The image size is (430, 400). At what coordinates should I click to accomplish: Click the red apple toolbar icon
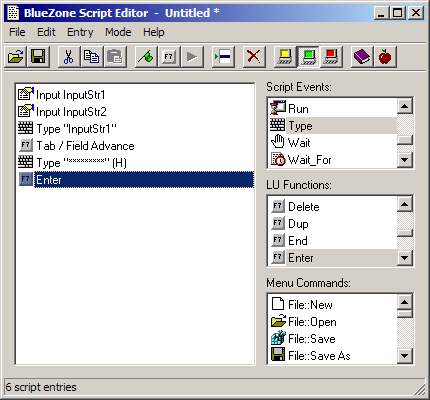(385, 57)
